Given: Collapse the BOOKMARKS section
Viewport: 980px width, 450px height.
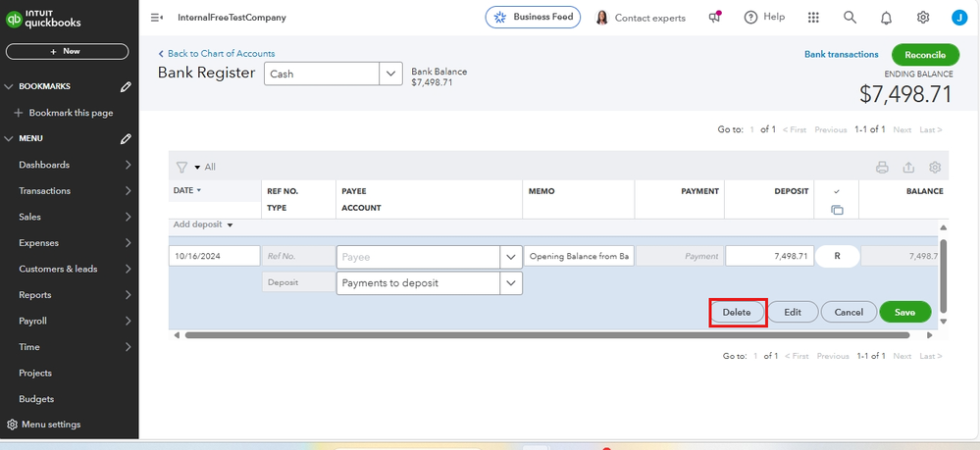Looking at the screenshot, I should pyautogui.click(x=9, y=87).
